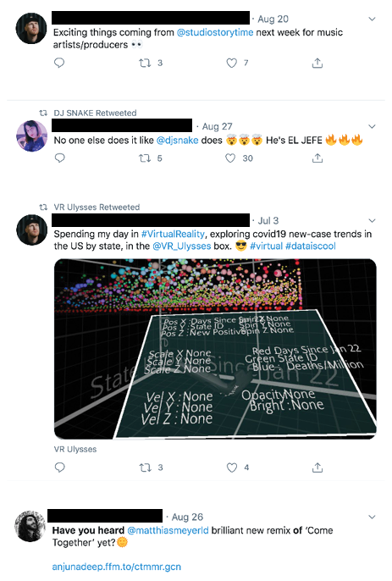
Task: Open the purple-haired profile avatar
Action: click(32, 136)
